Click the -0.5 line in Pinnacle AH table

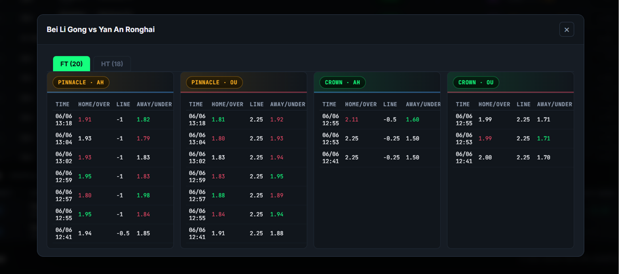coord(123,233)
